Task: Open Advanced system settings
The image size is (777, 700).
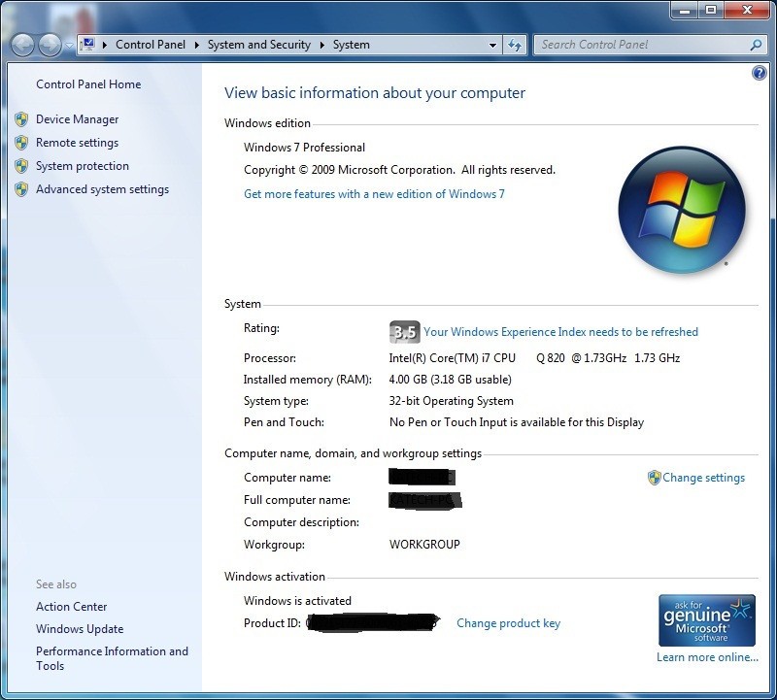Action: [x=103, y=189]
